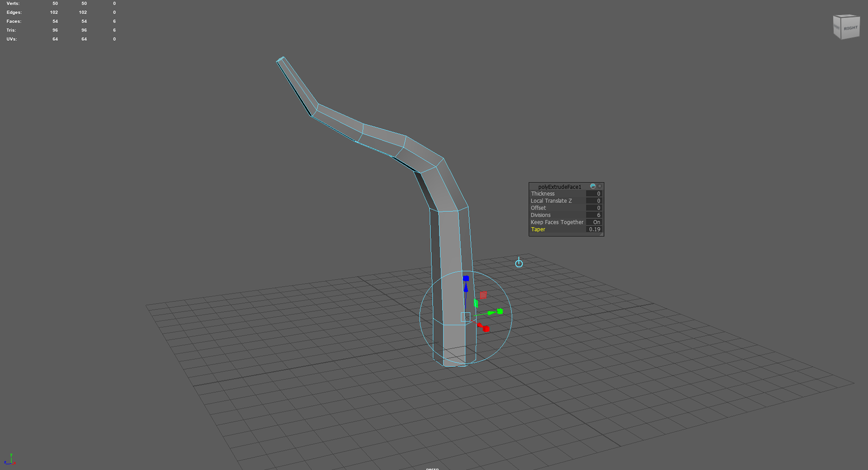Select the blue Z-axis translate arrow
The width and height of the screenshot is (868, 470).
coord(466,288)
